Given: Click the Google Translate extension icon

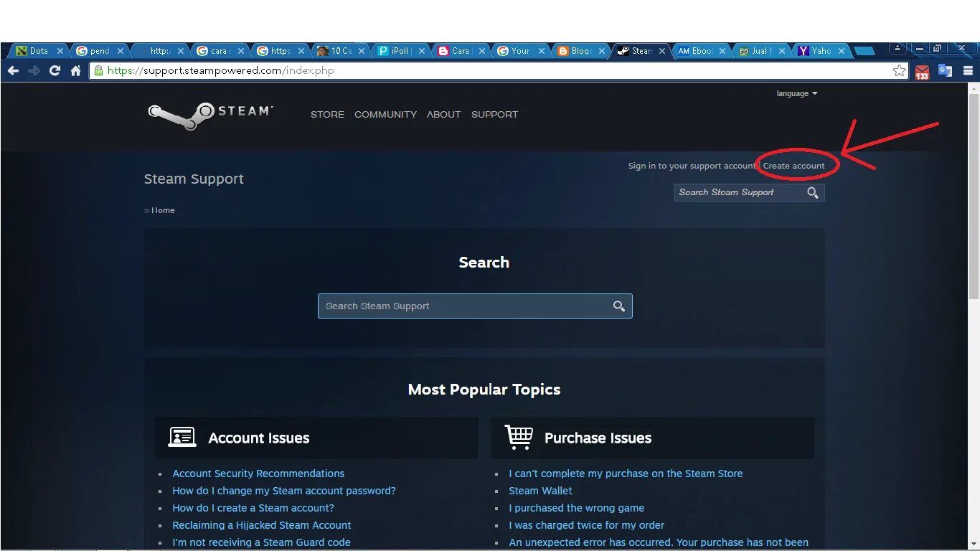Looking at the screenshot, I should (946, 70).
